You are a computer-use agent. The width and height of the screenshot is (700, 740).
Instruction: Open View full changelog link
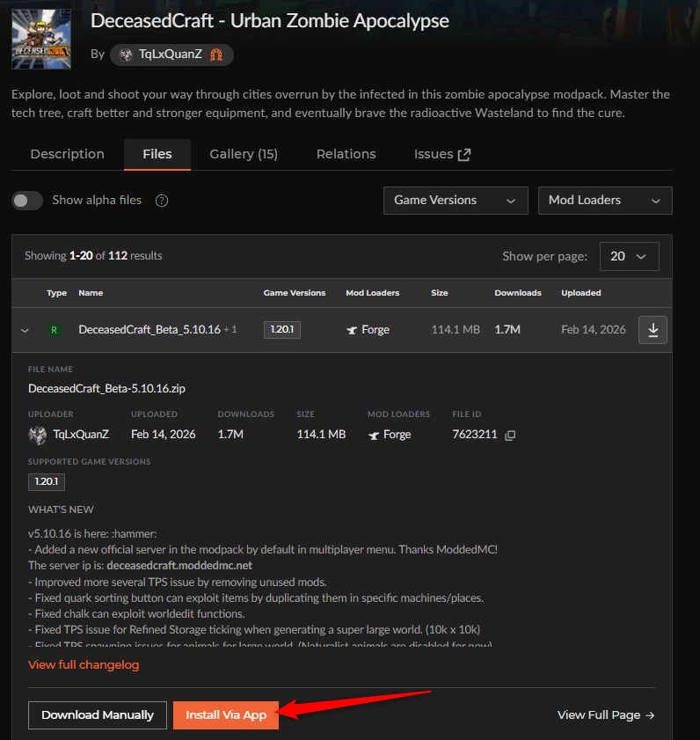point(84,664)
